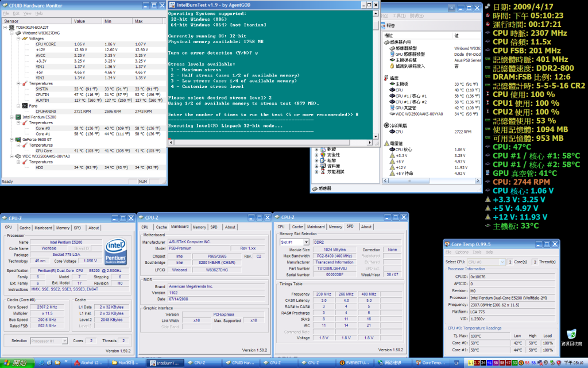Screen dimensions: 588x368
Task: Click the Part Number field TS128MLQ64V8J
Action: coord(334,269)
